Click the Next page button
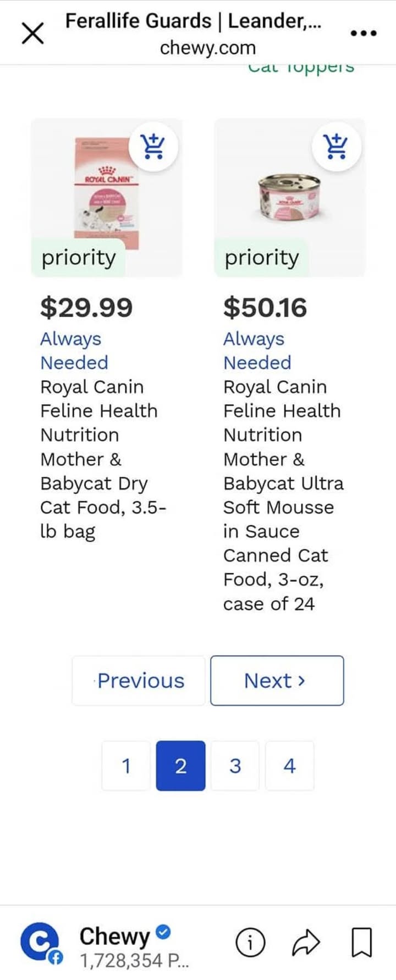Viewport: 396px width, 980px height. [277, 681]
